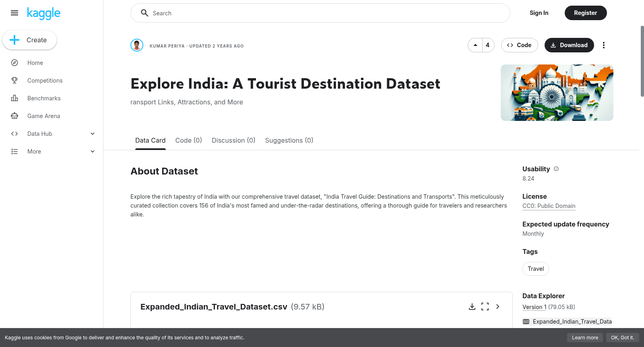Viewport: 644px width, 347px height.
Task: Click the 8.24 usability score
Action: pyautogui.click(x=528, y=179)
